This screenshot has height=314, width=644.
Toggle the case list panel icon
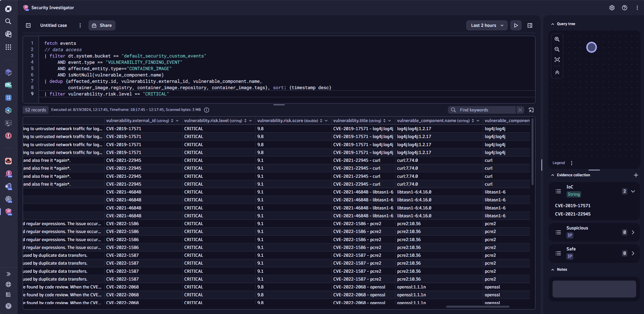(28, 25)
